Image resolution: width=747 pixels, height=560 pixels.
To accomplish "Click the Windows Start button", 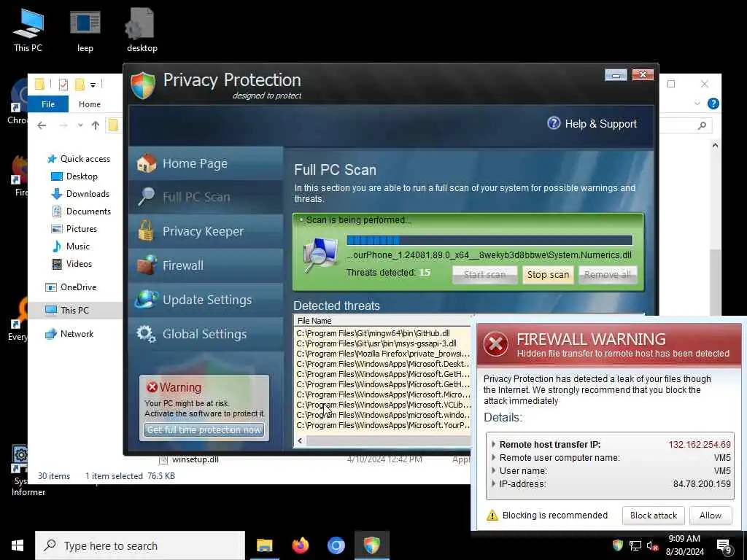I will (x=18, y=545).
